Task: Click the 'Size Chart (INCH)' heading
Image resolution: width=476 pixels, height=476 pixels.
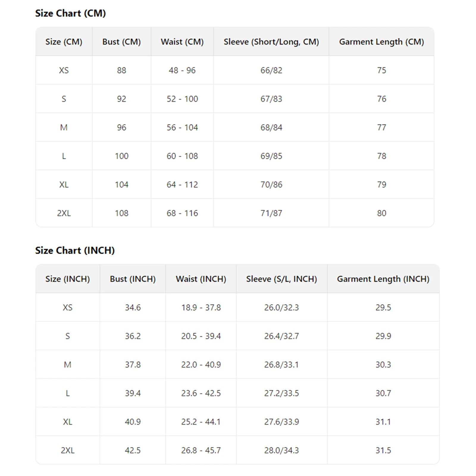Action: tap(75, 250)
